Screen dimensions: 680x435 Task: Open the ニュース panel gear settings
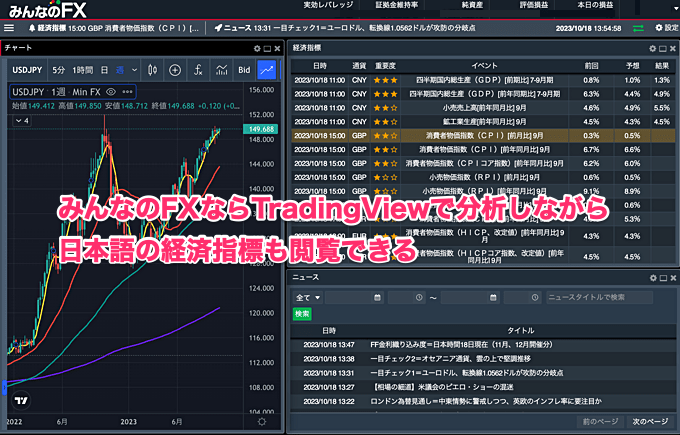(653, 278)
